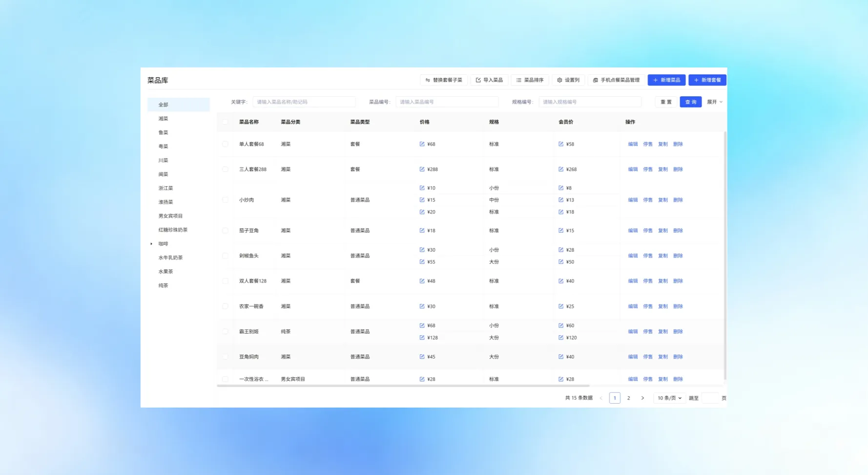Select all rows with header checkbox
The image size is (868, 475).
tap(225, 122)
